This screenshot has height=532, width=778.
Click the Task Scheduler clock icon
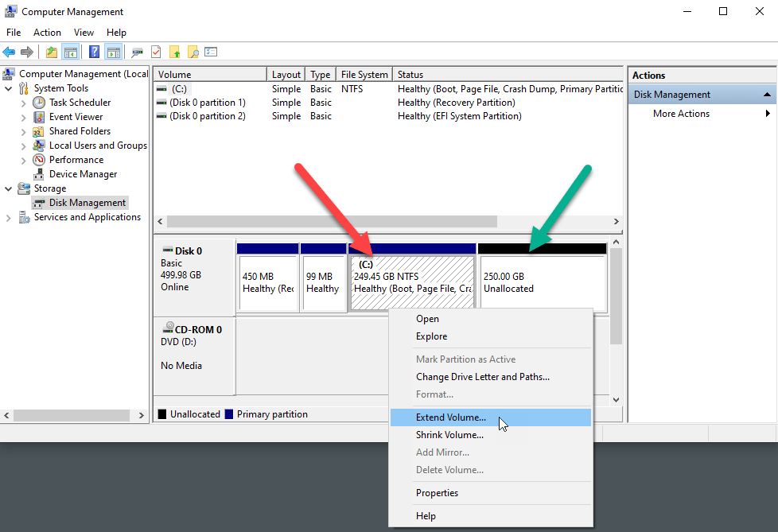tap(39, 103)
